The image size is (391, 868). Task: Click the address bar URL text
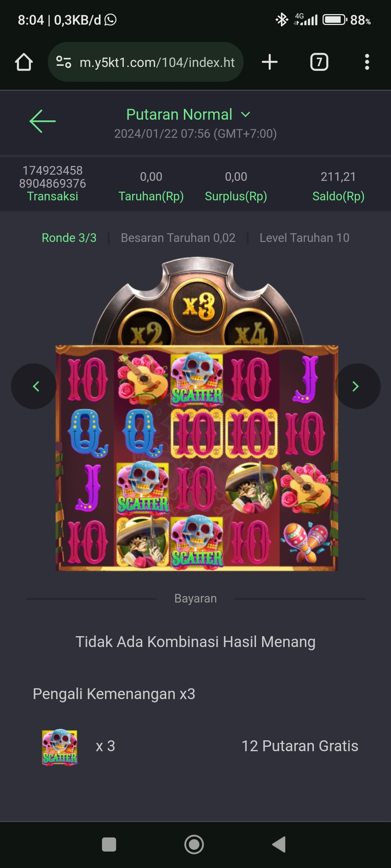click(157, 62)
